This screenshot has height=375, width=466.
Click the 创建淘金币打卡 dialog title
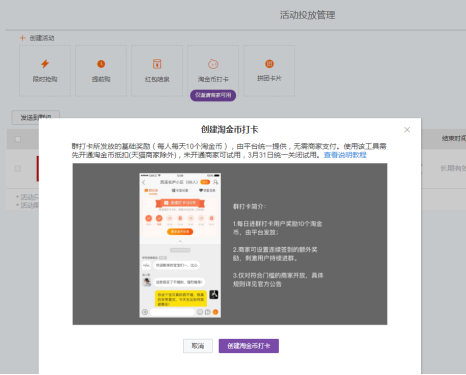[229, 130]
